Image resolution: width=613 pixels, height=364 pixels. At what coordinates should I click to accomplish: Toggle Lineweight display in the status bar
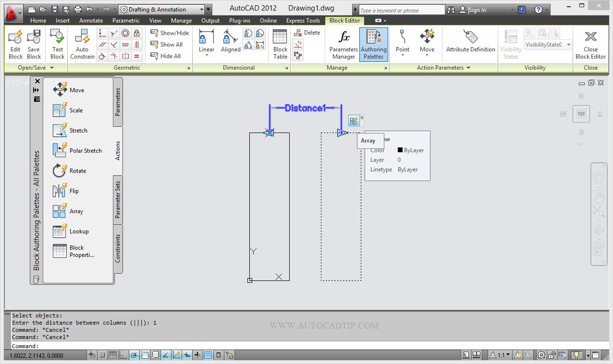[197, 355]
